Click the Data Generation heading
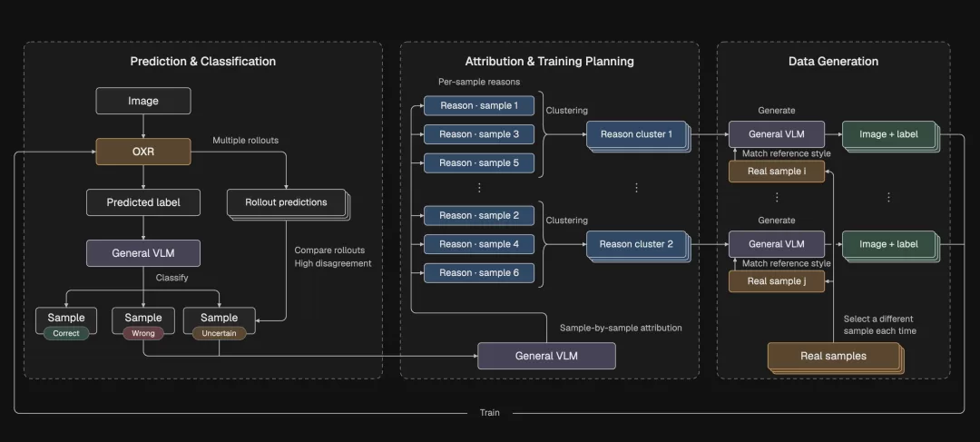Image resolution: width=980 pixels, height=442 pixels. 833,62
